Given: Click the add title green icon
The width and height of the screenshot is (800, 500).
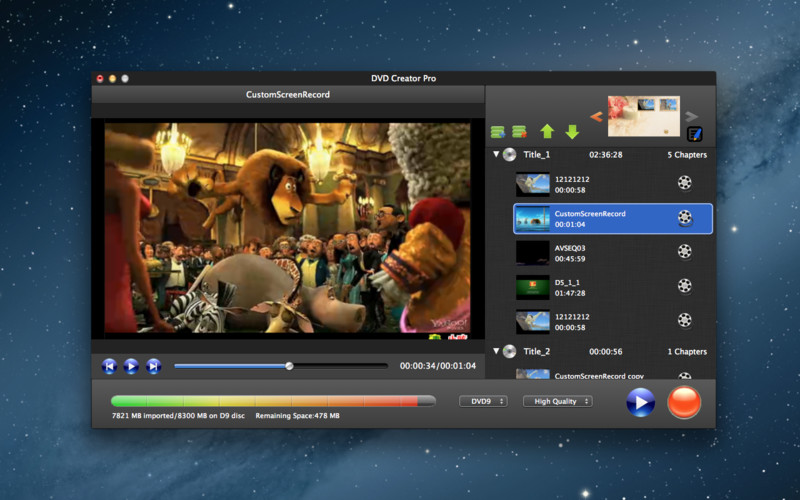Looking at the screenshot, I should (497, 132).
